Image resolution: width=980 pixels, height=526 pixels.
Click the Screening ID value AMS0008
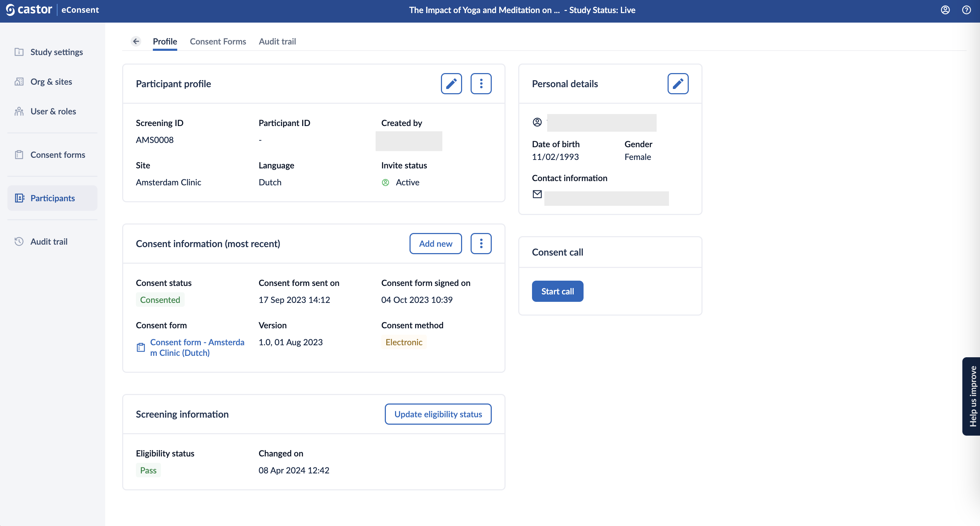point(155,139)
